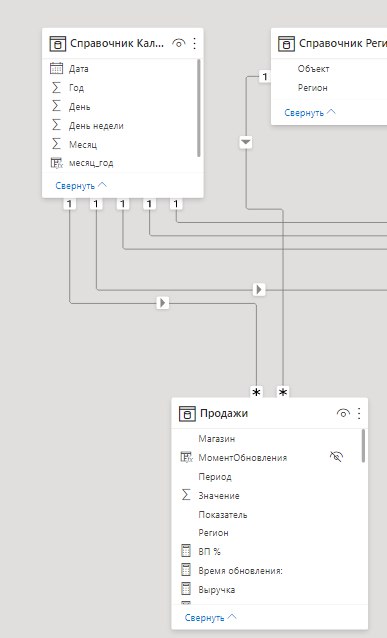The image size is (387, 638).
Task: Select the Время обновления: measure
Action: [240, 571]
